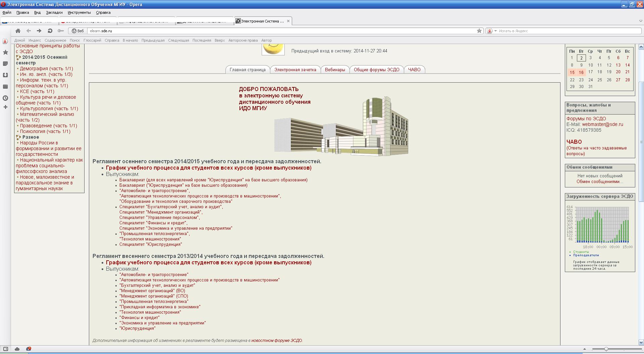Open the zoom level dropdown arrow
Viewport: 644px width, 354px height.
[585, 349]
